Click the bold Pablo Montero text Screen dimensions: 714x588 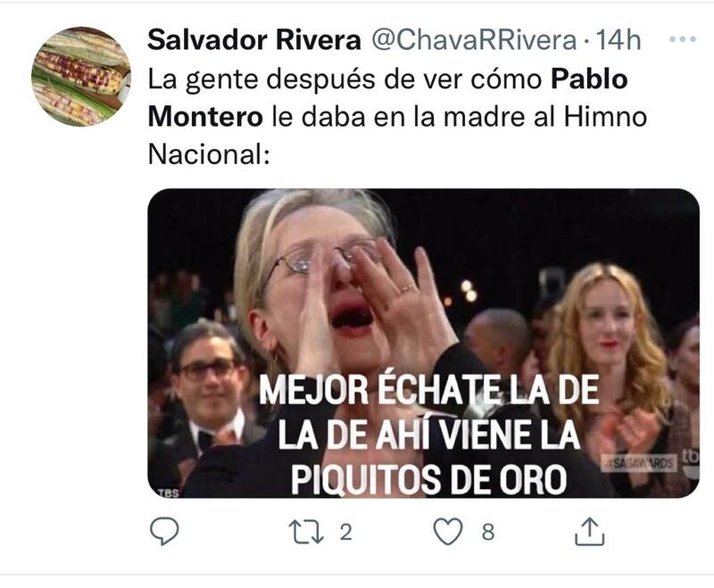[387, 98]
